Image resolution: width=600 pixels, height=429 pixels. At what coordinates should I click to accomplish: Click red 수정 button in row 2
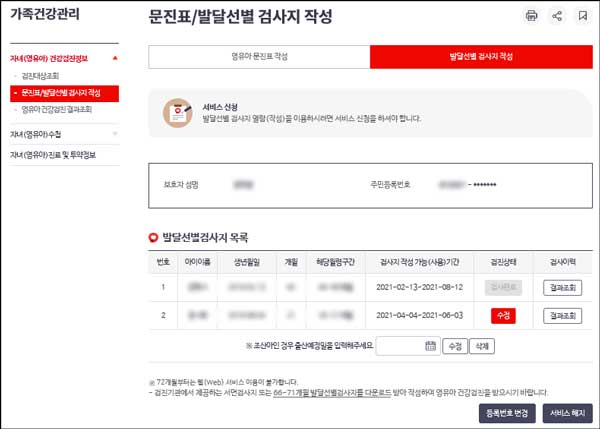tap(503, 316)
